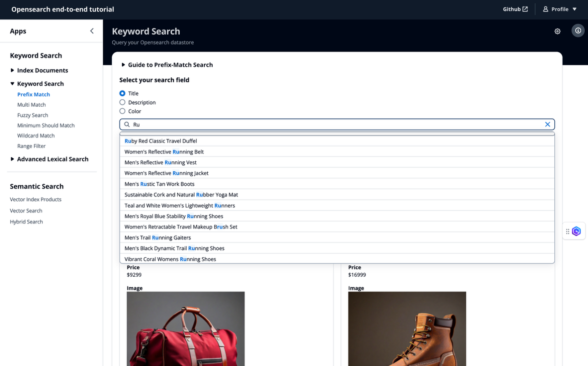
Task: Choose 'Teal and White Women's Lightweight Runners'
Action: click(337, 205)
